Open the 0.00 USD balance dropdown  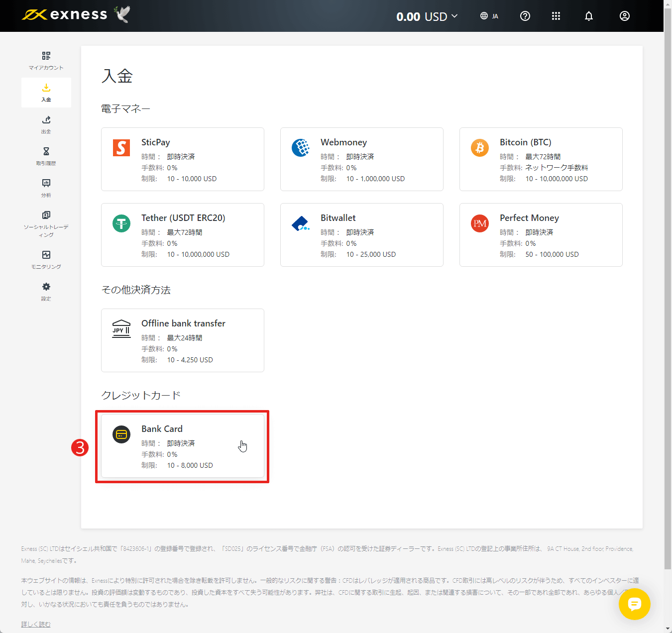tap(427, 16)
